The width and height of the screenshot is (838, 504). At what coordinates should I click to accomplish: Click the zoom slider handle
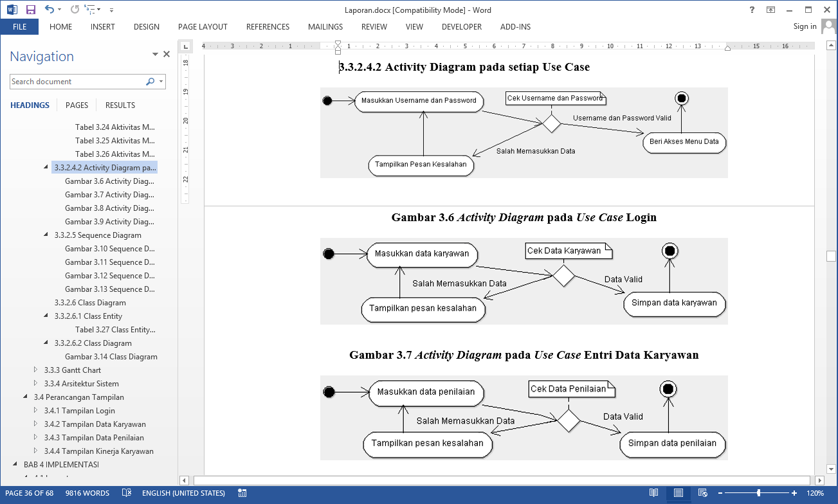click(759, 493)
